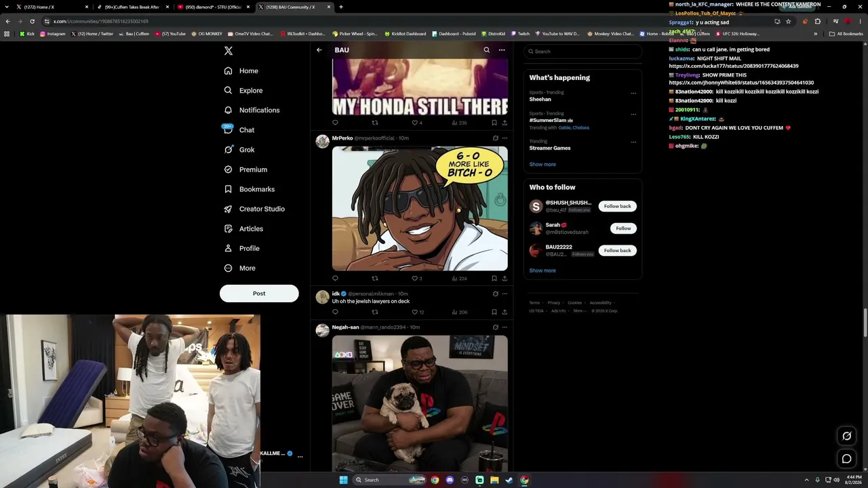Open Notifications in the sidebar
This screenshot has width=868, height=488.
pyautogui.click(x=252, y=110)
